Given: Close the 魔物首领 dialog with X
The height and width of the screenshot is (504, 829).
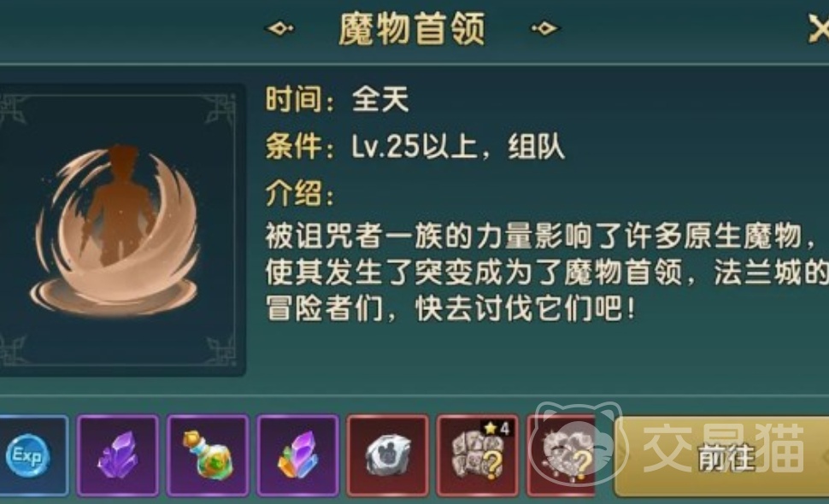Looking at the screenshot, I should [819, 28].
